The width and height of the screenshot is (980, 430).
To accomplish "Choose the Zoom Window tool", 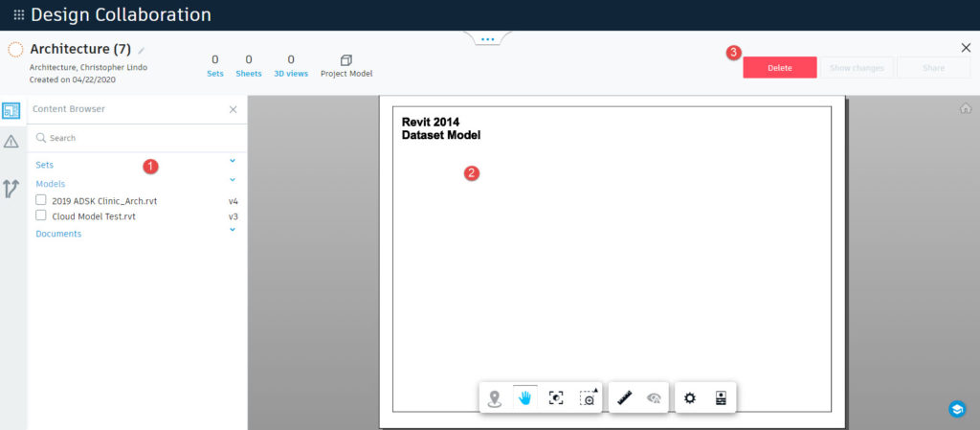I will 588,398.
